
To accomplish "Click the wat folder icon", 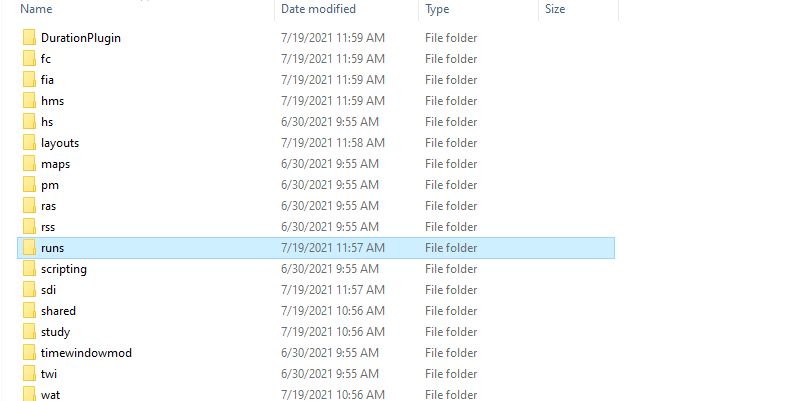I will tap(29, 394).
